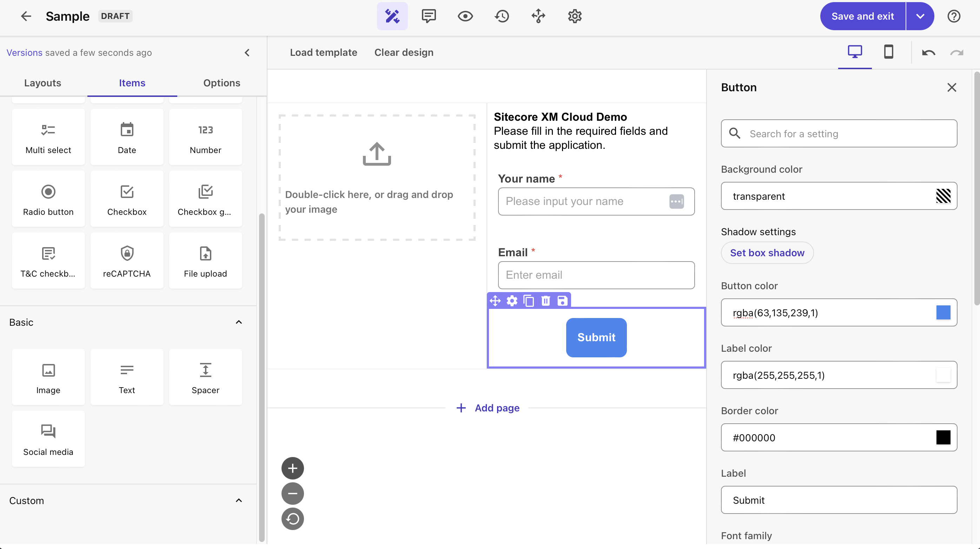Screen dimensions: 980x549
Task: Click the Enter email input field
Action: click(596, 275)
